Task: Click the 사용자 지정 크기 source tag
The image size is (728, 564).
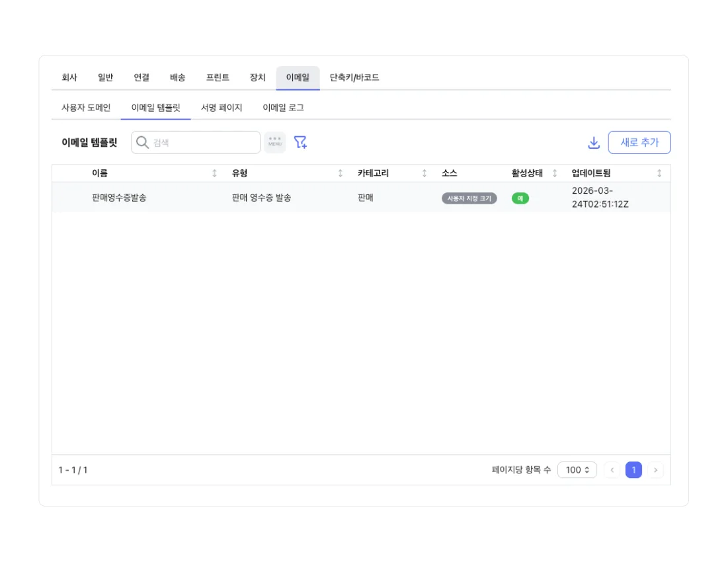Action: pos(469,198)
